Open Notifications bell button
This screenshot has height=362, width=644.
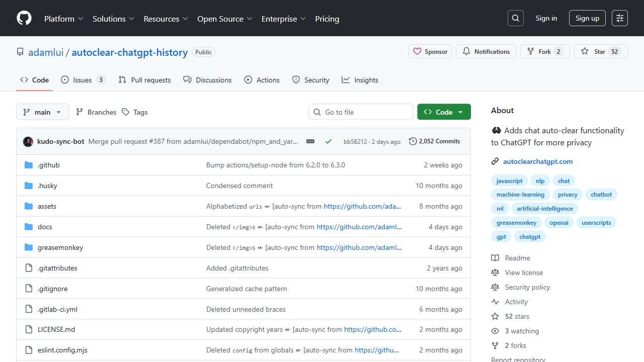486,51
